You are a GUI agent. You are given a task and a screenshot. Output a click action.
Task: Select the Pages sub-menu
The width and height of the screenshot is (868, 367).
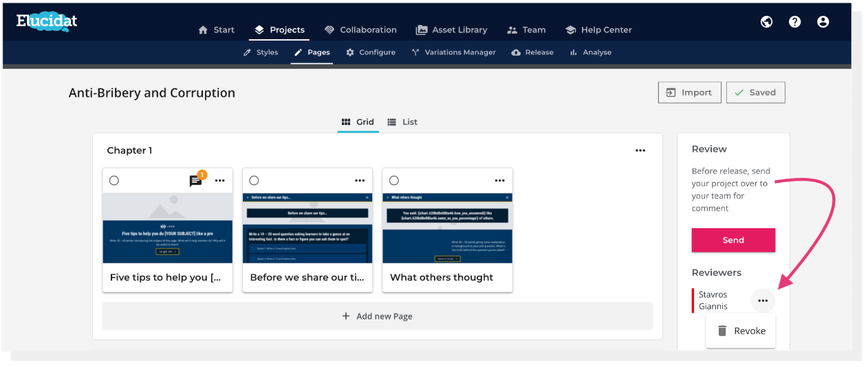(312, 52)
